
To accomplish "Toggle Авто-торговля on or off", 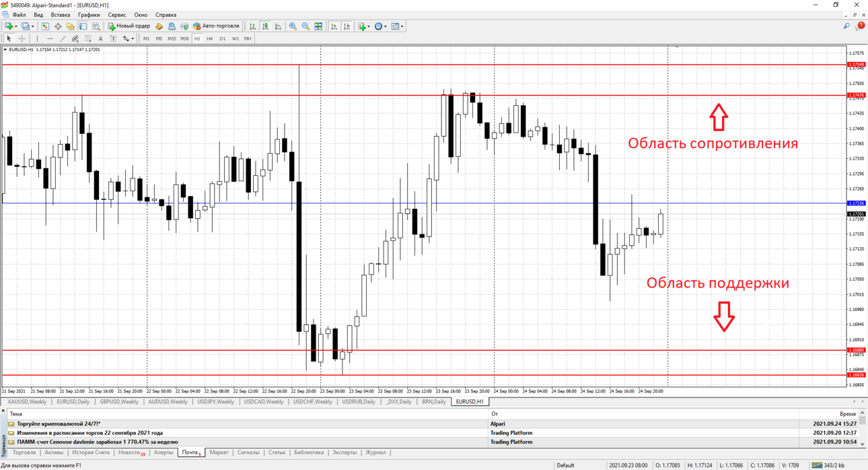I will (x=216, y=26).
